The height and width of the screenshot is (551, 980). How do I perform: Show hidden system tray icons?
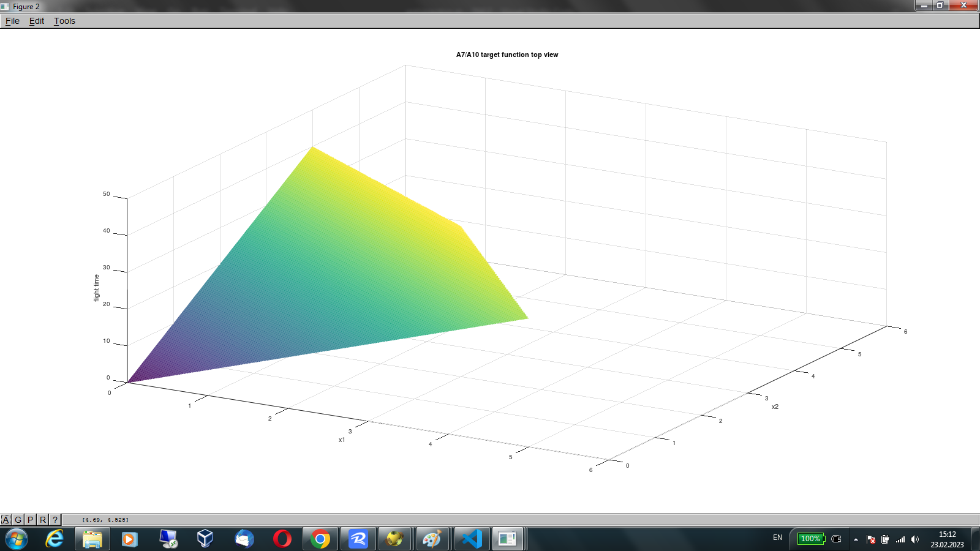point(856,539)
